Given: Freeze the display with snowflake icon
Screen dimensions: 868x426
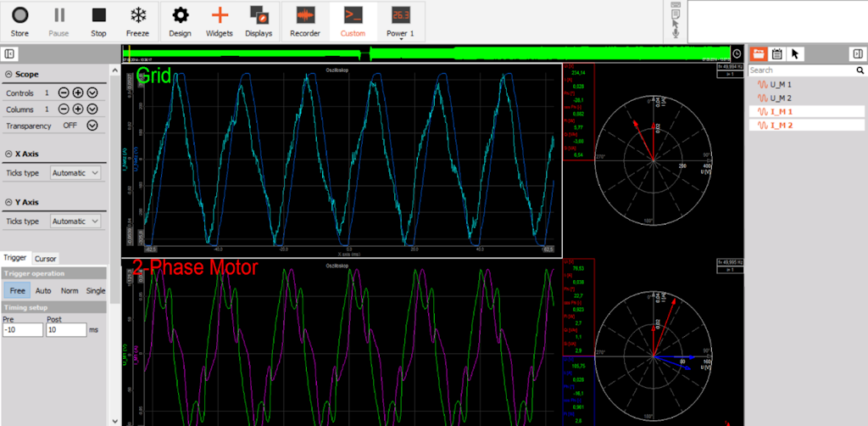Looking at the screenshot, I should (137, 21).
